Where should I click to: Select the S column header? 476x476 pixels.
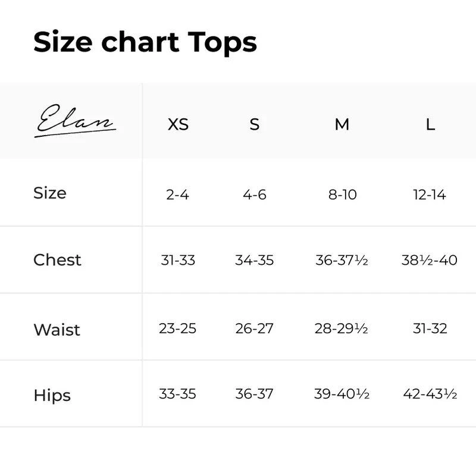(255, 124)
